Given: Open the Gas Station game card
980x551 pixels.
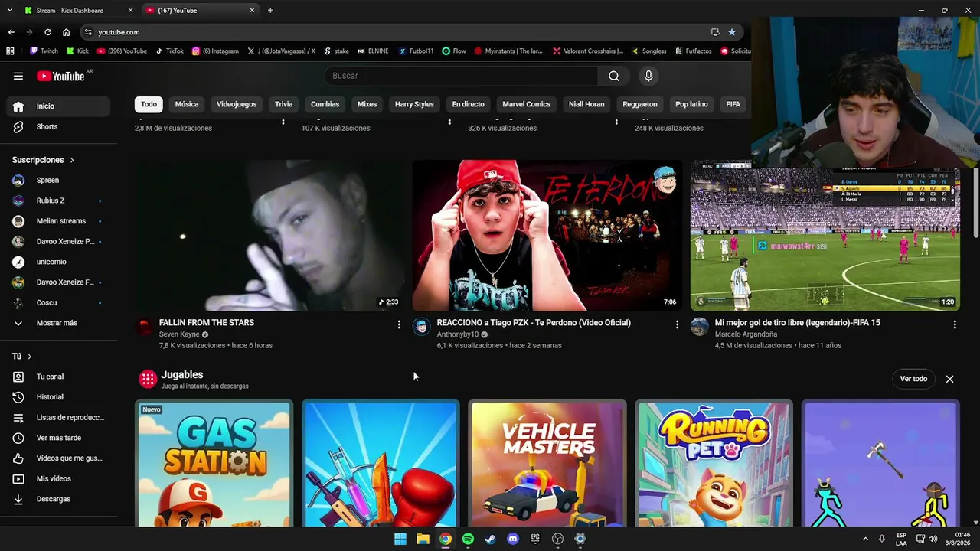Looking at the screenshot, I should click(214, 463).
